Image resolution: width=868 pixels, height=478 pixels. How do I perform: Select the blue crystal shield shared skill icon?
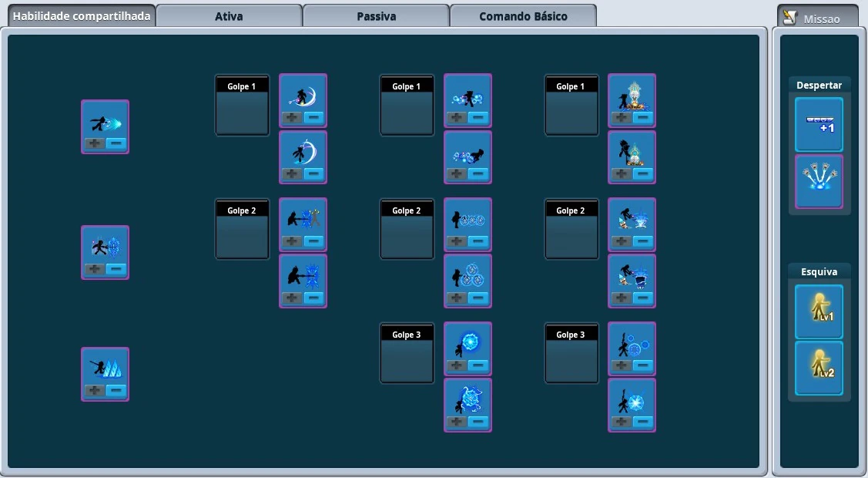(106, 247)
